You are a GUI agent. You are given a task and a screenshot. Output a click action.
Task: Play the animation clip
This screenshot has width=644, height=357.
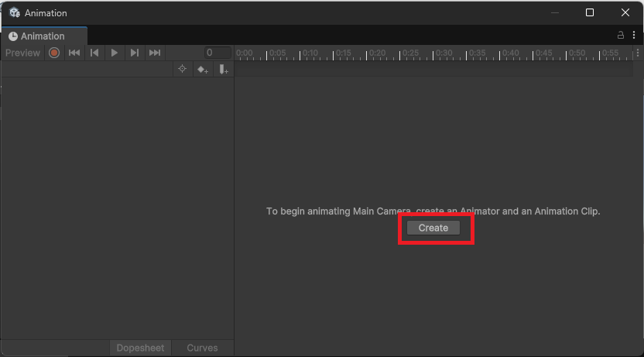[x=115, y=53]
